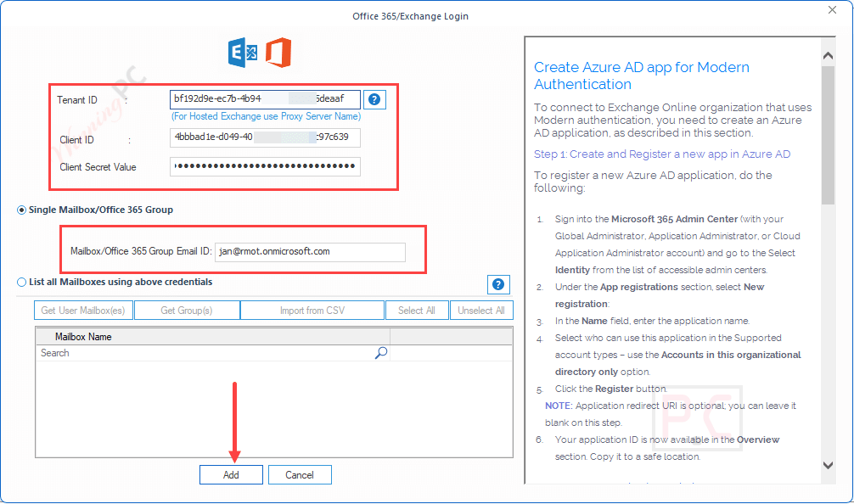
Task: Close the Office 365/Exchange Login dialog
Action: (832, 10)
